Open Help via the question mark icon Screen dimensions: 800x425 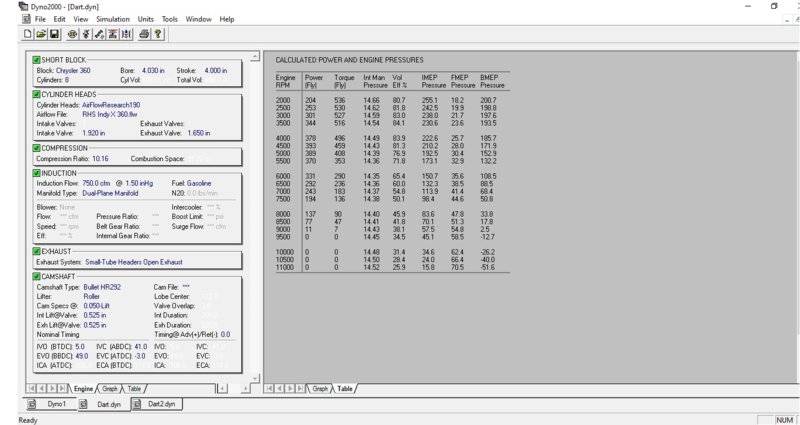158,34
